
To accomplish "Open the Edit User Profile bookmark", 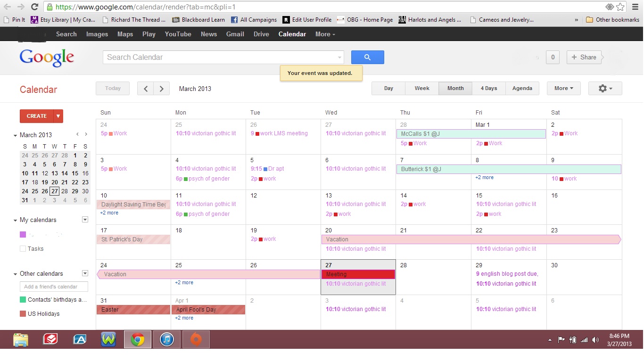I will click(x=307, y=20).
